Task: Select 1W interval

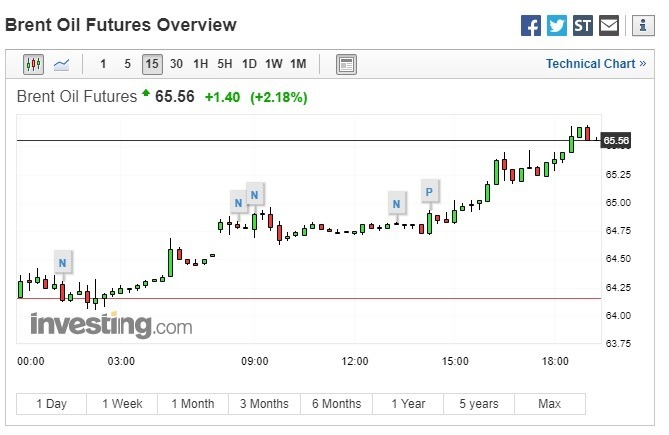Action: (273, 64)
